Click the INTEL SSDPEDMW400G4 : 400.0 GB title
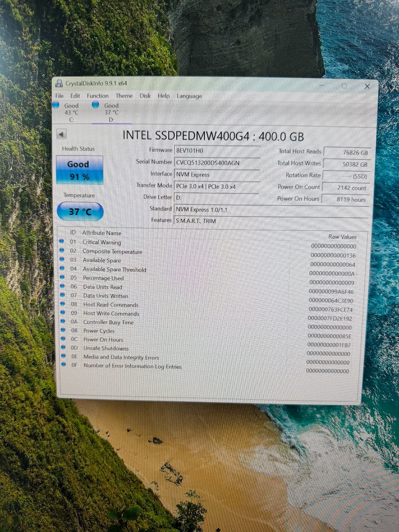This screenshot has height=532, width=399. [x=213, y=136]
